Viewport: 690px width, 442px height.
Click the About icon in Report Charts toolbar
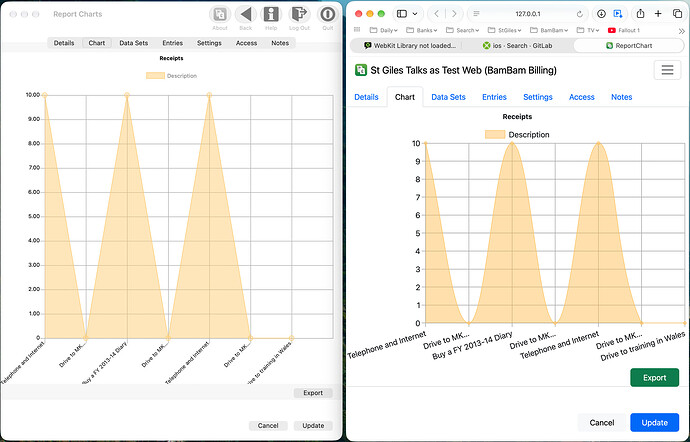(220, 15)
